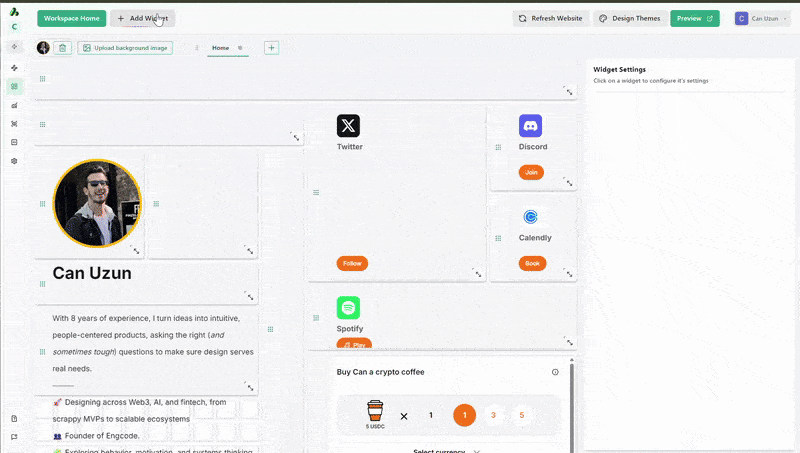Click the trash icon next to avatar
Image resolution: width=800 pixels, height=453 pixels.
(62, 48)
